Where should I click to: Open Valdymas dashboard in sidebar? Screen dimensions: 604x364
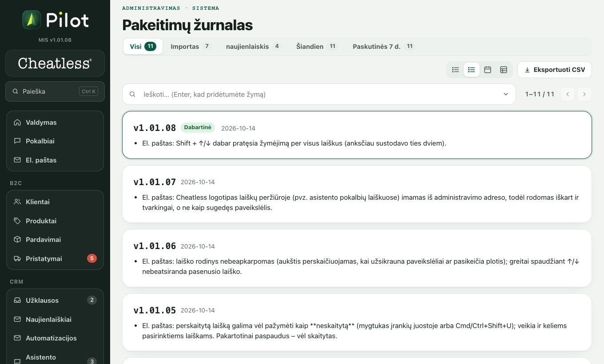[x=55, y=123]
